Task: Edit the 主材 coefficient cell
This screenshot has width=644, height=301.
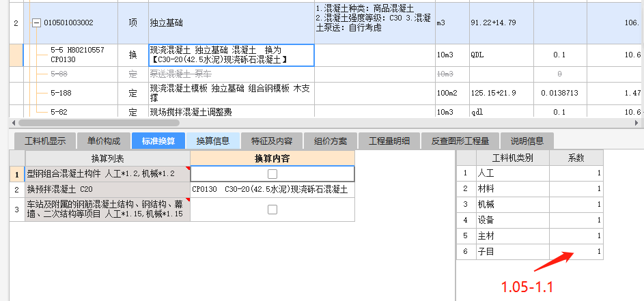Action: (576, 235)
